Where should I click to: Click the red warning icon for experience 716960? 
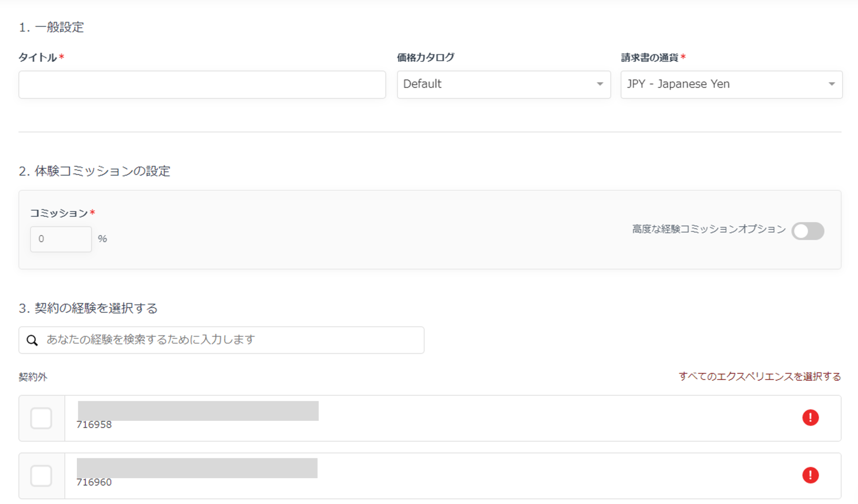click(810, 475)
